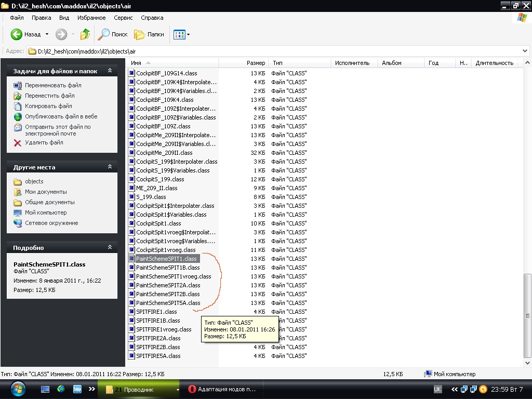Click the Общие документы folder icon
This screenshot has width=532, height=399.
pos(18,203)
